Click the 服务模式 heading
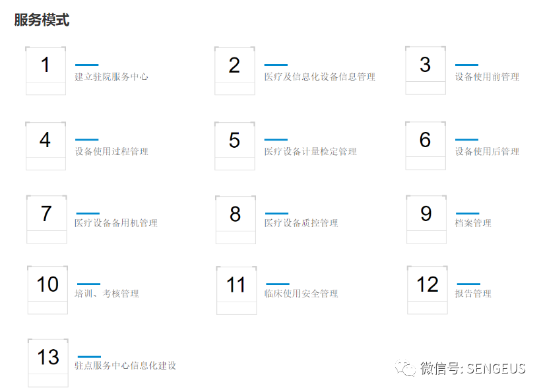This screenshot has width=543, height=392. click(42, 20)
